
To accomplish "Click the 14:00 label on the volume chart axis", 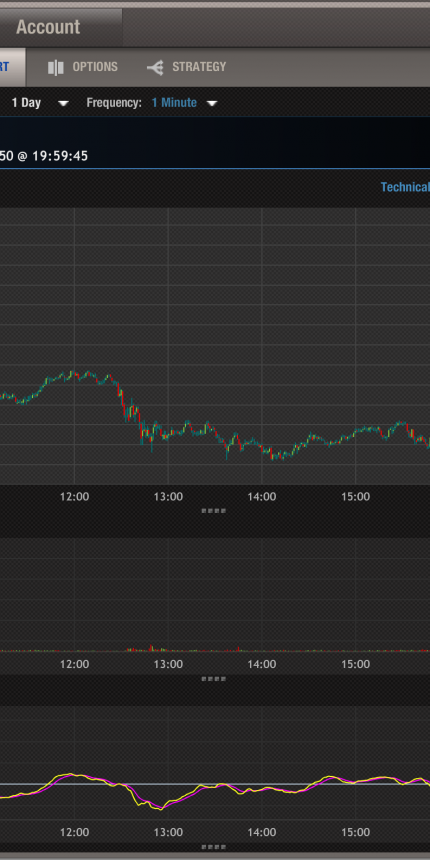I will [x=262, y=664].
